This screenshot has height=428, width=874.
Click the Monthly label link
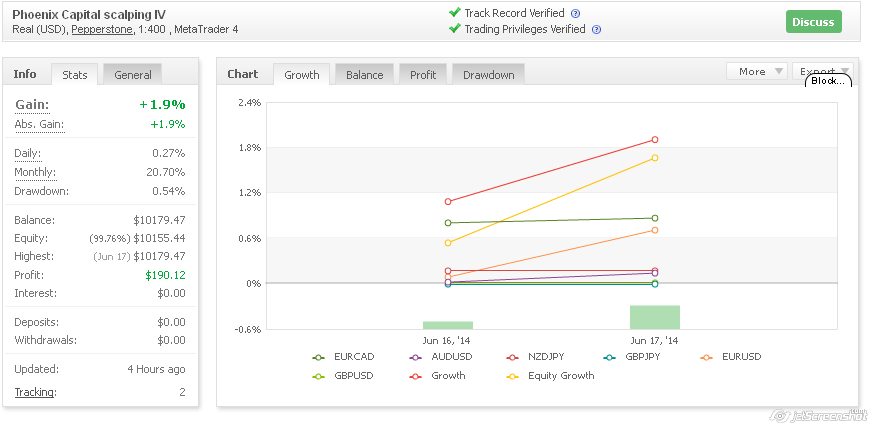click(35, 172)
